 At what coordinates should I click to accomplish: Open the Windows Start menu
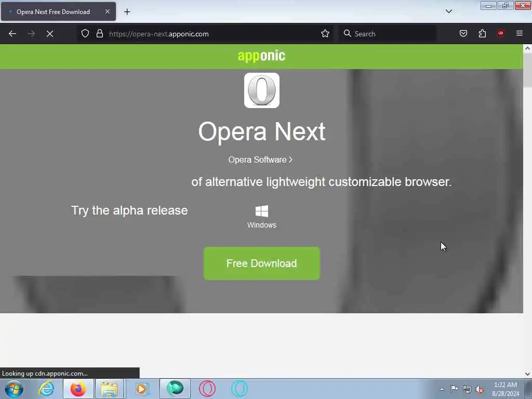point(14,389)
